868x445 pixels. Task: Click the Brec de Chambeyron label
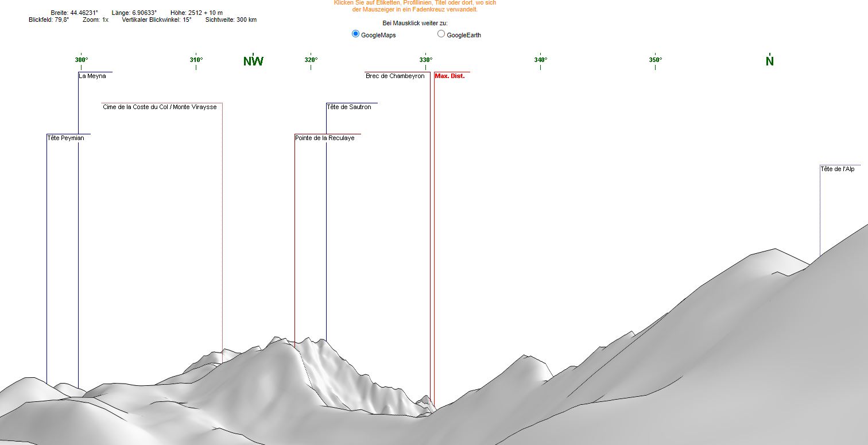[395, 76]
